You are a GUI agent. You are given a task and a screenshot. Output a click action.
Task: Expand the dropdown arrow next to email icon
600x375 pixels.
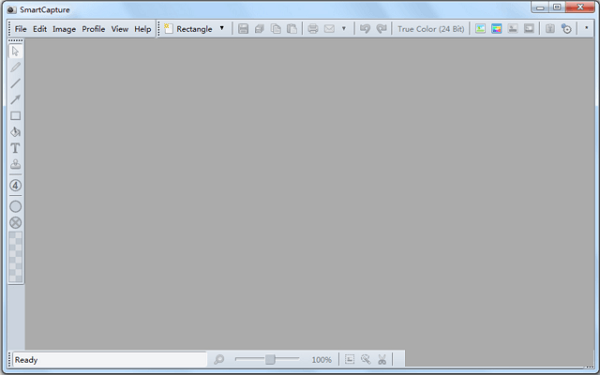344,28
